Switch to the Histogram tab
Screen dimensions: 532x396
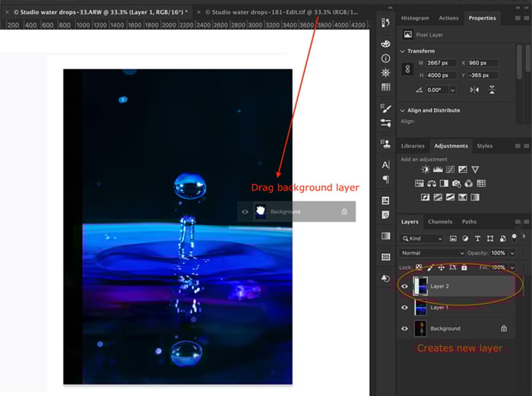(415, 18)
